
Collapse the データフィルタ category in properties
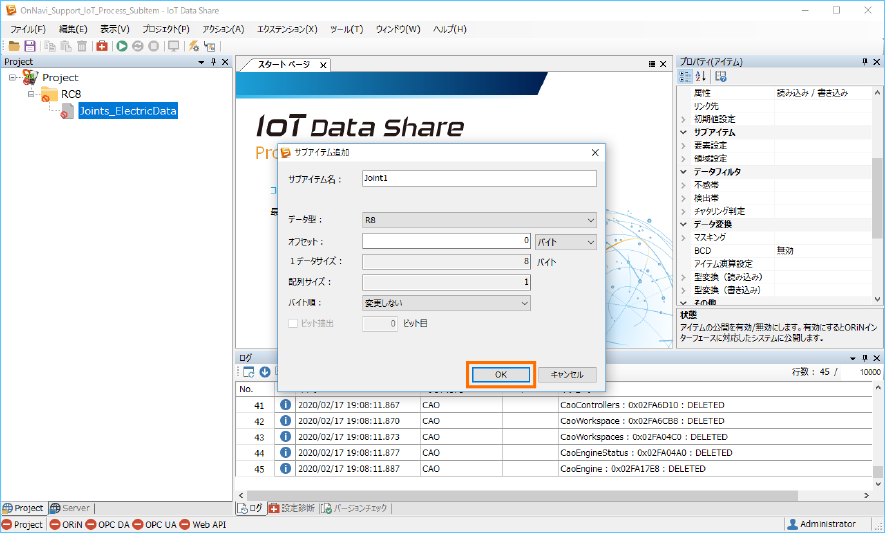point(684,172)
